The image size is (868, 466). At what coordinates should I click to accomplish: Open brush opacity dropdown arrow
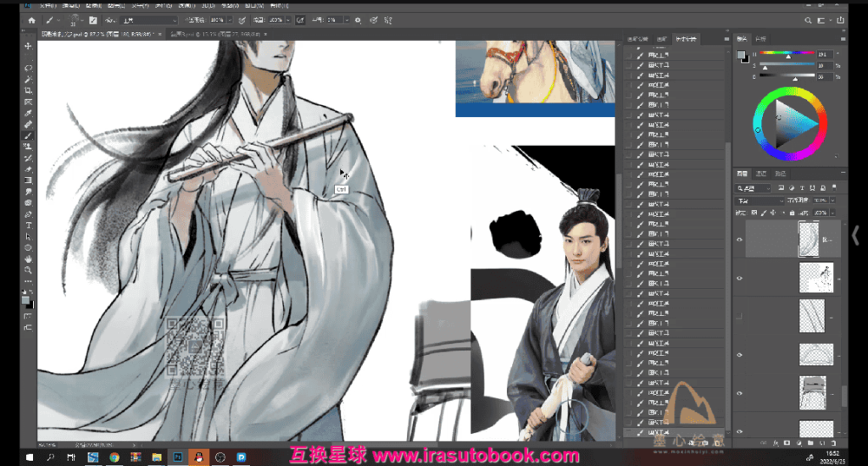coord(230,20)
